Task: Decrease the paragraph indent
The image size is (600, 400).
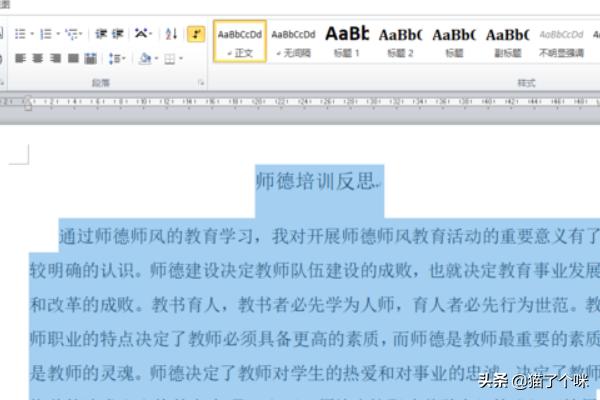Action: coord(101,34)
